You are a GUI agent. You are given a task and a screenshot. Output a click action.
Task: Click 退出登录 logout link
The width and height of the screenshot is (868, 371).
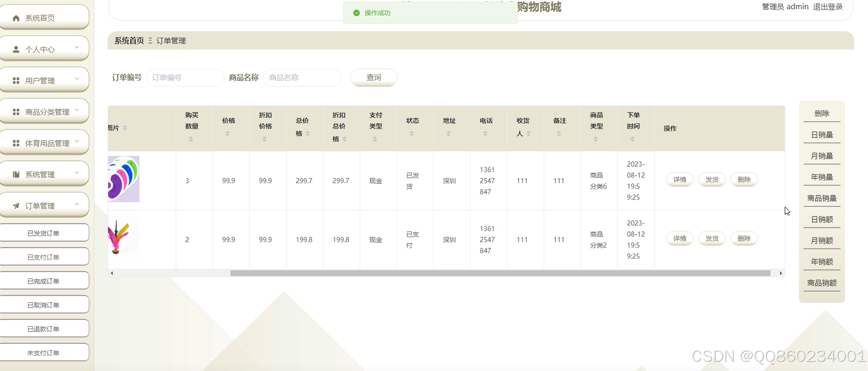click(x=828, y=6)
